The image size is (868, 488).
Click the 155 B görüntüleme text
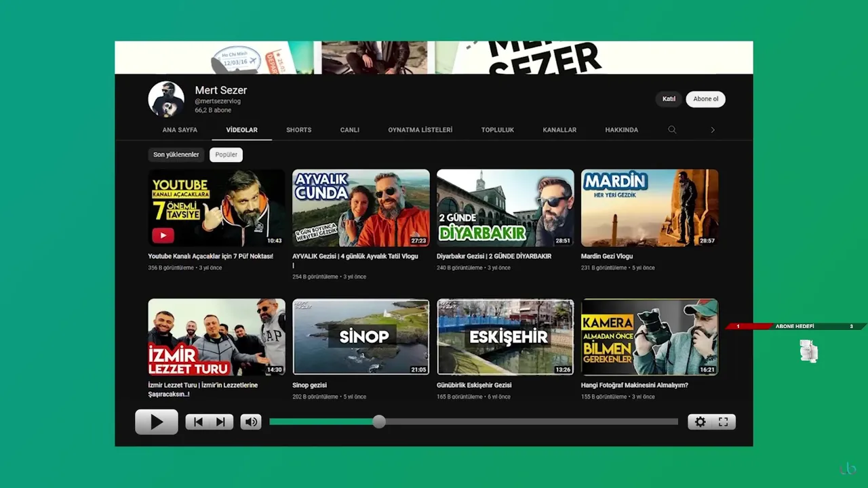(x=604, y=396)
